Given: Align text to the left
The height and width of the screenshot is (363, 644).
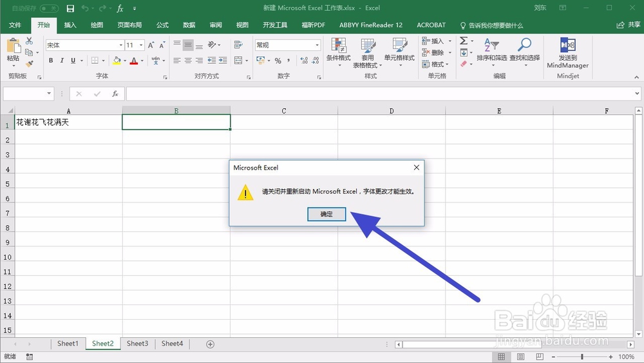Looking at the screenshot, I should [x=177, y=61].
